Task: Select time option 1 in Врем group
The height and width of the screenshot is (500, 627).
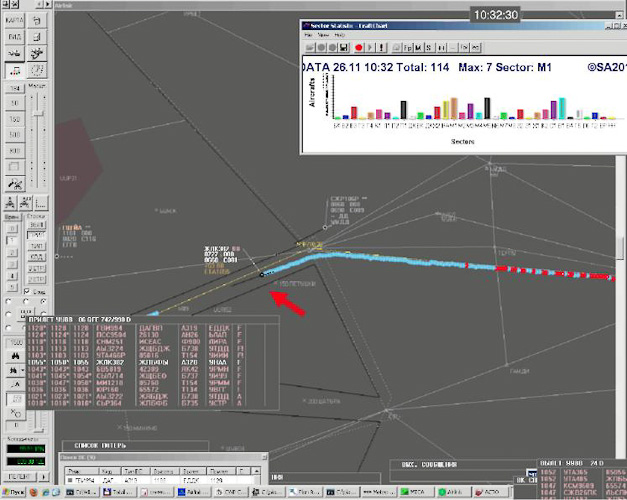Action: pos(12,240)
